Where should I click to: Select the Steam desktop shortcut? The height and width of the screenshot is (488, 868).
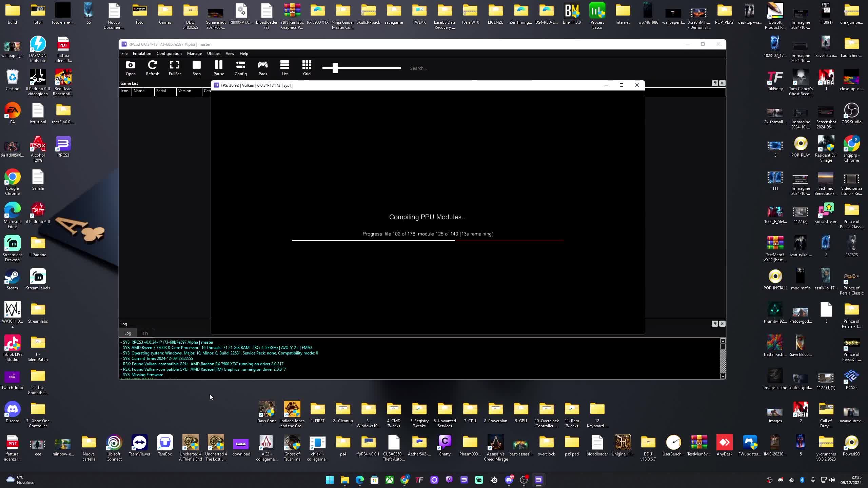12,280
